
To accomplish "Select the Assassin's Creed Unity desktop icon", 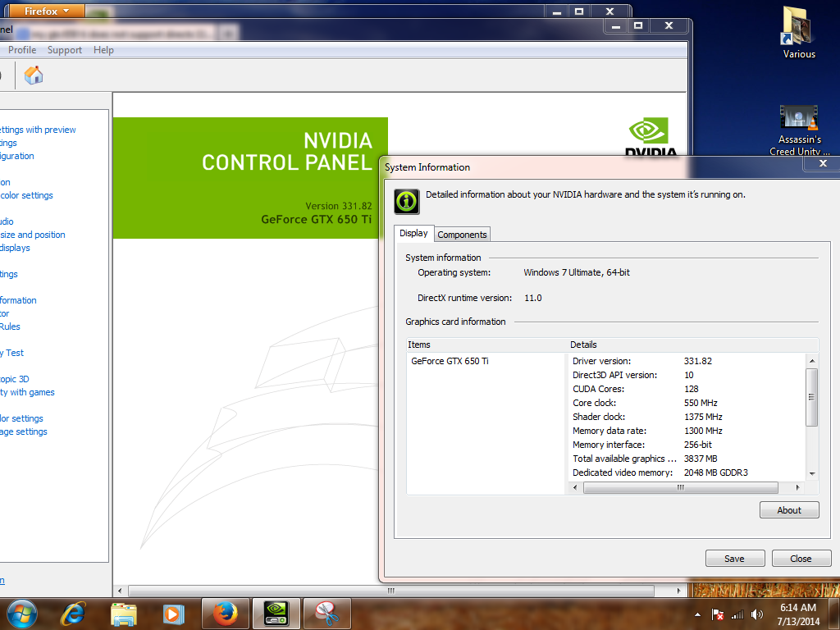I will pyautogui.click(x=799, y=130).
